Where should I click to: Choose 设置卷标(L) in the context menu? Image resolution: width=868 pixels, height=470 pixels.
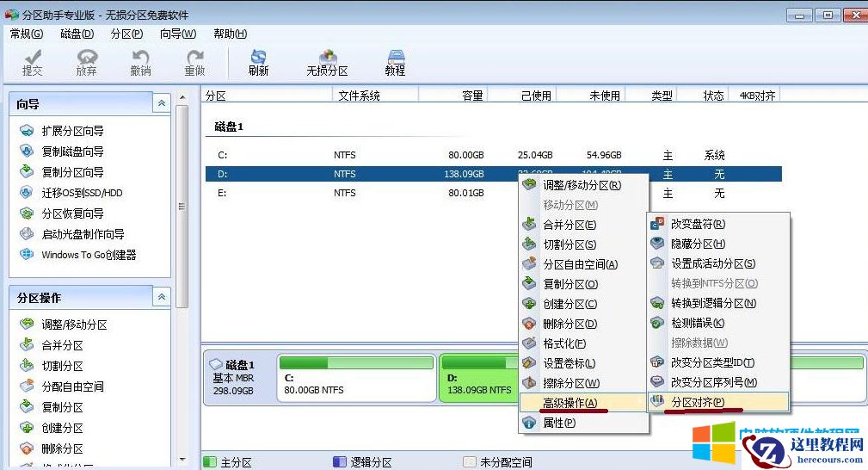pos(583,363)
